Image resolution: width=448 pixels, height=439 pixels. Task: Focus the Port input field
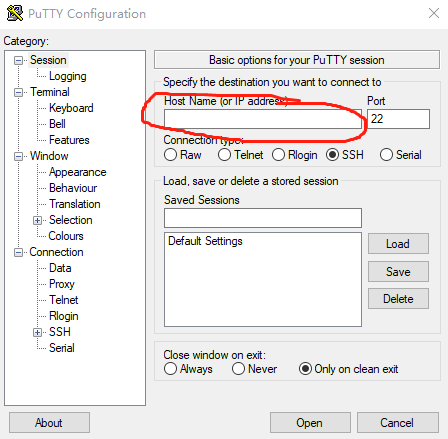coord(398,119)
